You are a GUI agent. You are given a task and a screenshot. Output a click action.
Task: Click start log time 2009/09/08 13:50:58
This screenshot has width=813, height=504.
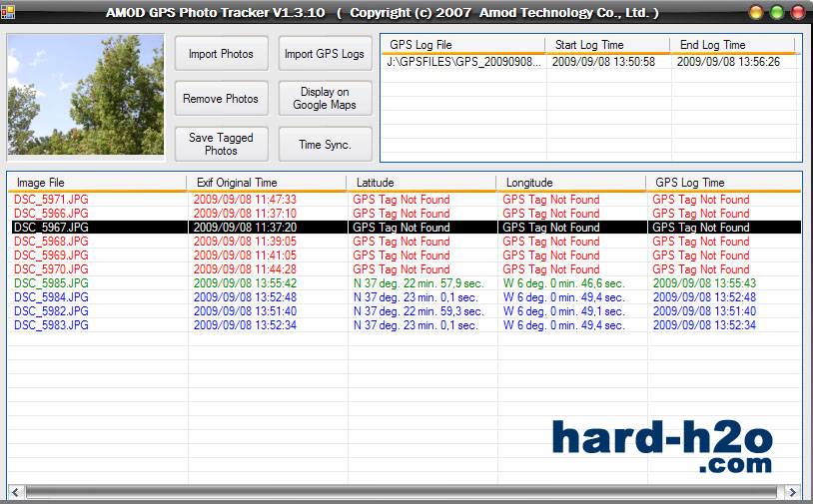pos(603,62)
